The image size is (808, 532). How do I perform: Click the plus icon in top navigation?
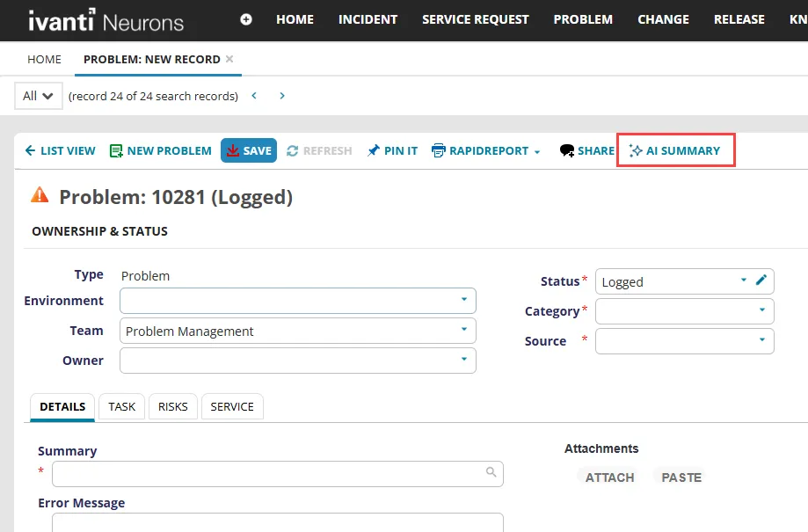(x=246, y=19)
